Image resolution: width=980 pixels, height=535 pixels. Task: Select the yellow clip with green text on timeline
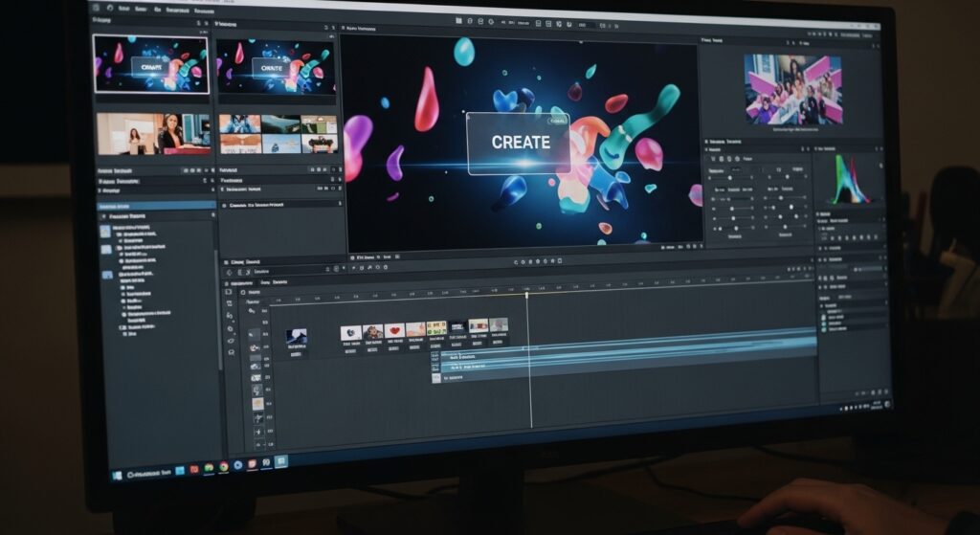[x=436, y=328]
